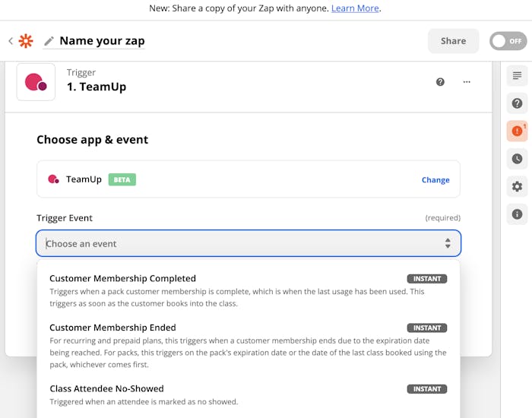Click the TeamUp trigger app icon
Screen dimensions: 532x418
tap(36, 82)
